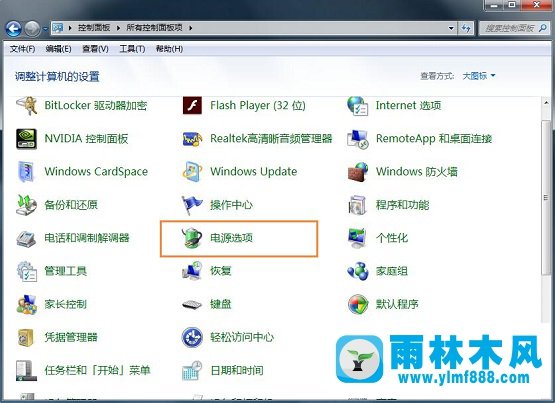Viewport: 555px width, 403px height.
Task: Open Windows CardSpace icon
Action: point(27,172)
